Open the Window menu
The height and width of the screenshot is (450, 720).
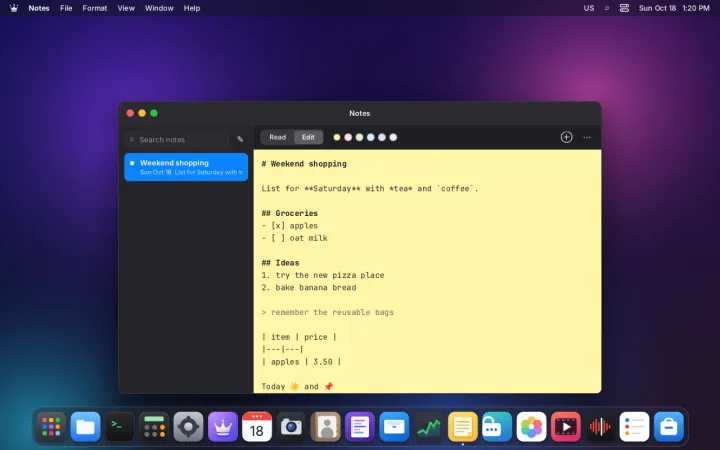pos(159,8)
